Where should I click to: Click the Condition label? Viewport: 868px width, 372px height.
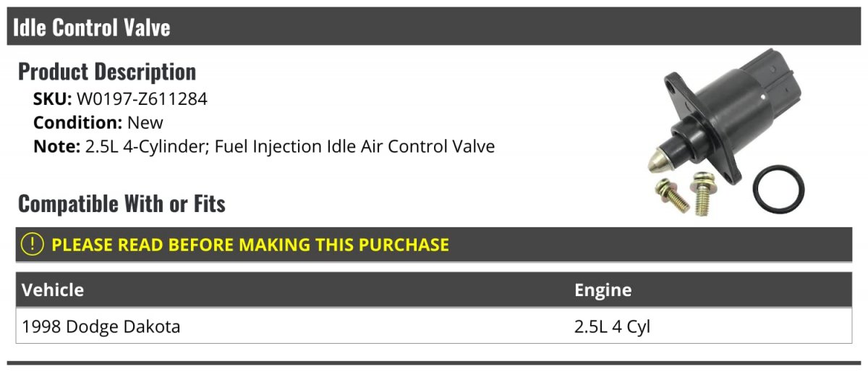point(77,122)
